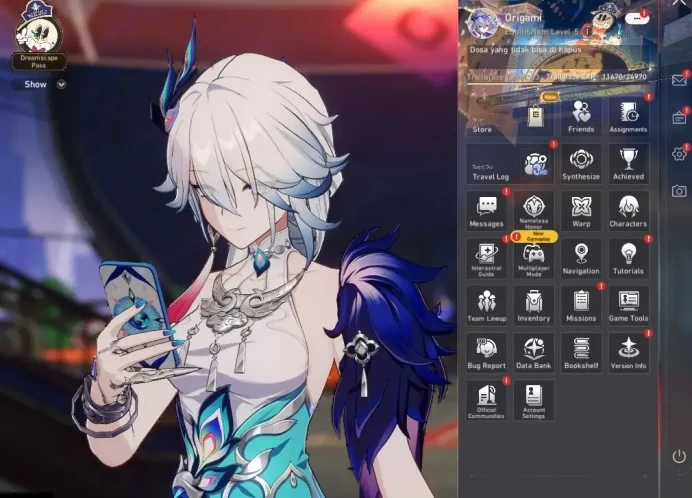Open the Bookshelf
The width and height of the screenshot is (692, 498).
click(x=581, y=353)
